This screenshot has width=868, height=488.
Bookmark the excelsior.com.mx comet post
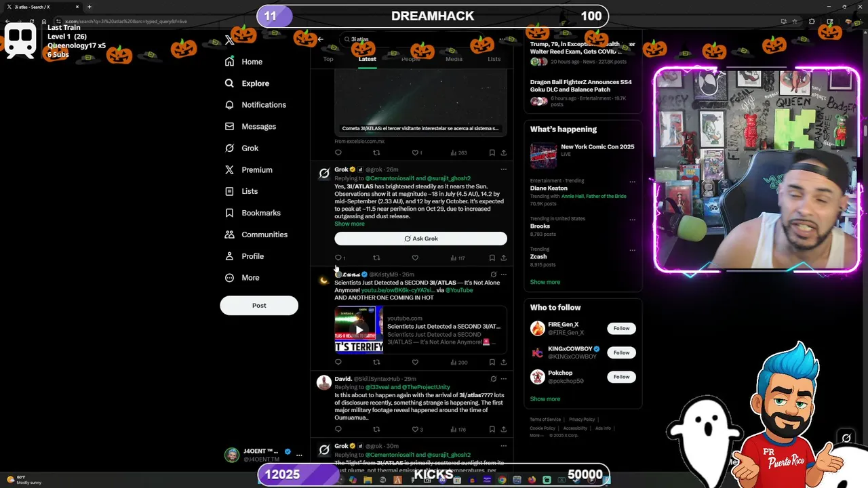[x=492, y=152]
